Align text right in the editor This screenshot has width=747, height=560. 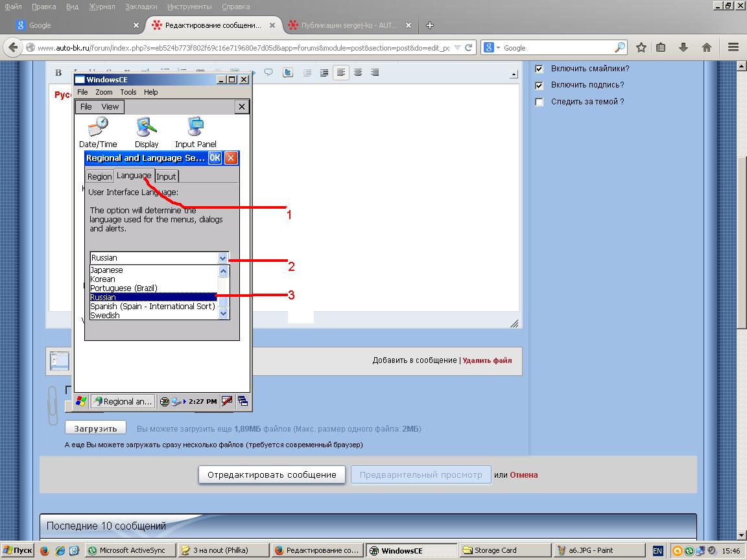pyautogui.click(x=375, y=73)
